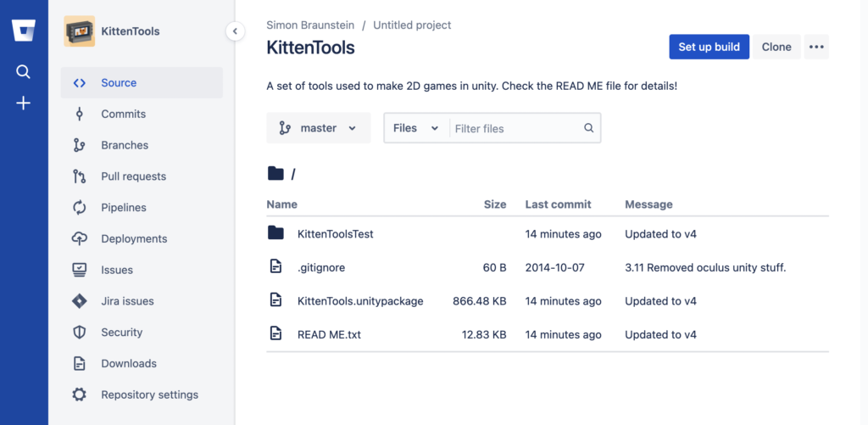Click the Last commit column header

pos(558,204)
